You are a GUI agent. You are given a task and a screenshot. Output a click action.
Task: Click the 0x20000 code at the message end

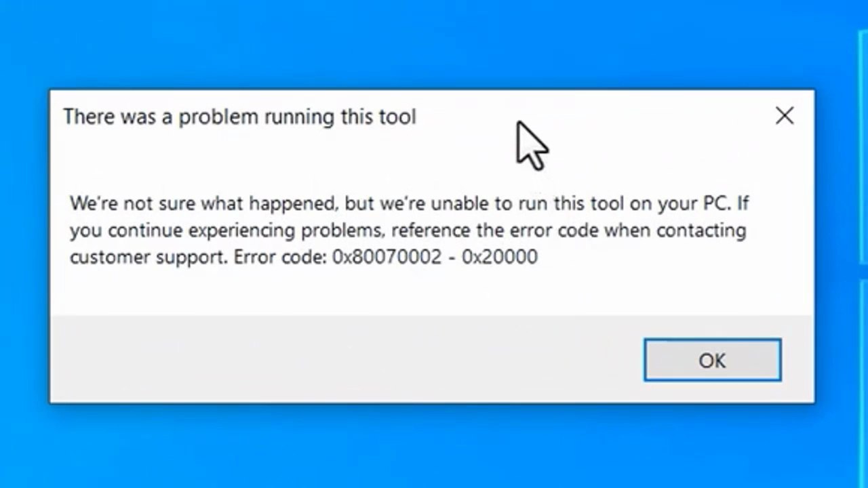[500, 257]
